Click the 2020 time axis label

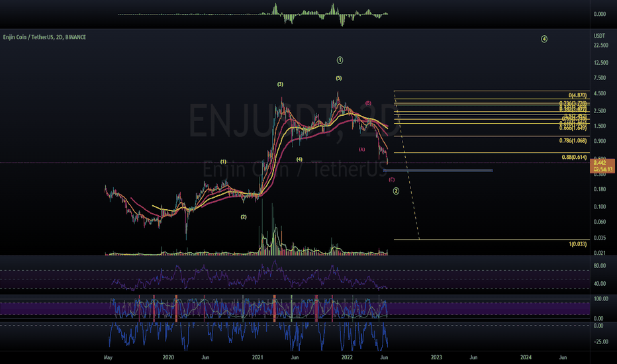click(168, 357)
